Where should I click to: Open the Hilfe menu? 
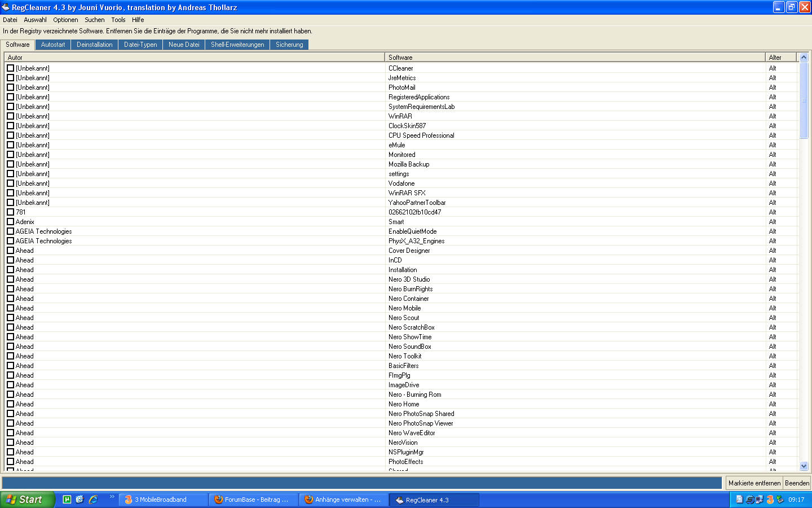[x=138, y=20]
